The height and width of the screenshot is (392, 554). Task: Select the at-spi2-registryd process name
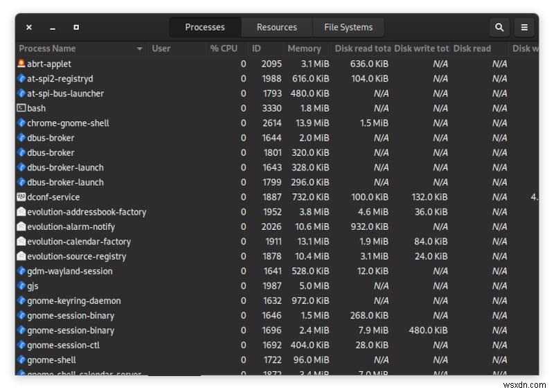pyautogui.click(x=60, y=79)
